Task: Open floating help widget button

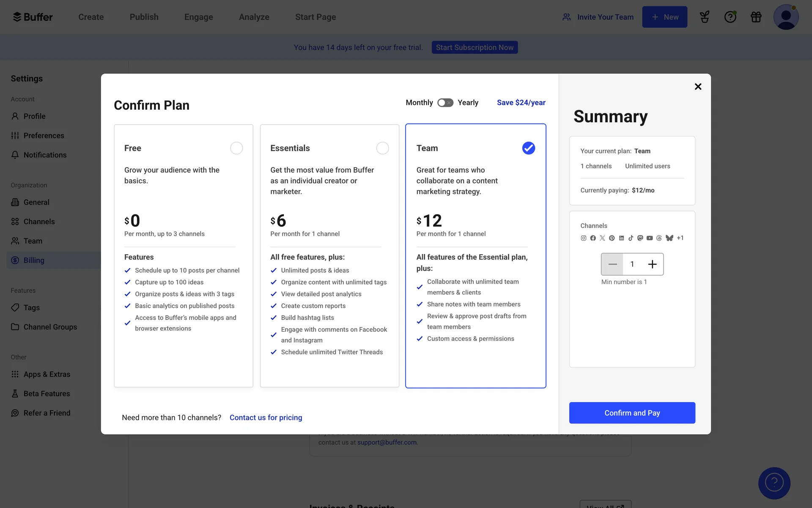Action: tap(774, 483)
